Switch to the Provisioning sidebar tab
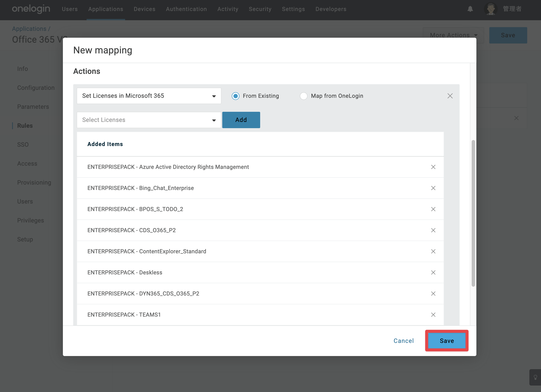 pos(34,182)
